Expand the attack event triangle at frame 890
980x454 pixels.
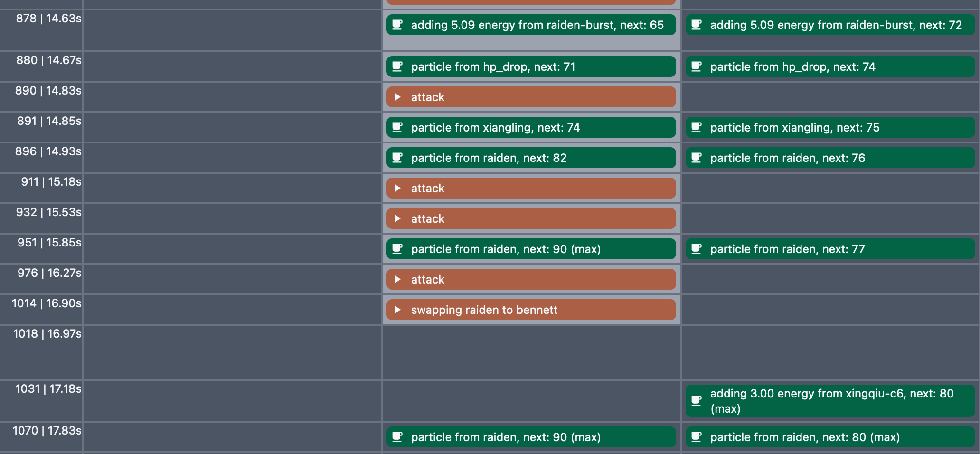pos(397,97)
